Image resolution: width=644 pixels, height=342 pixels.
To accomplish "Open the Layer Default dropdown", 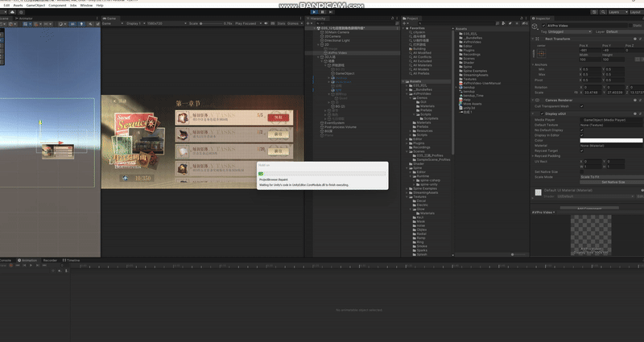I will [x=625, y=31].
